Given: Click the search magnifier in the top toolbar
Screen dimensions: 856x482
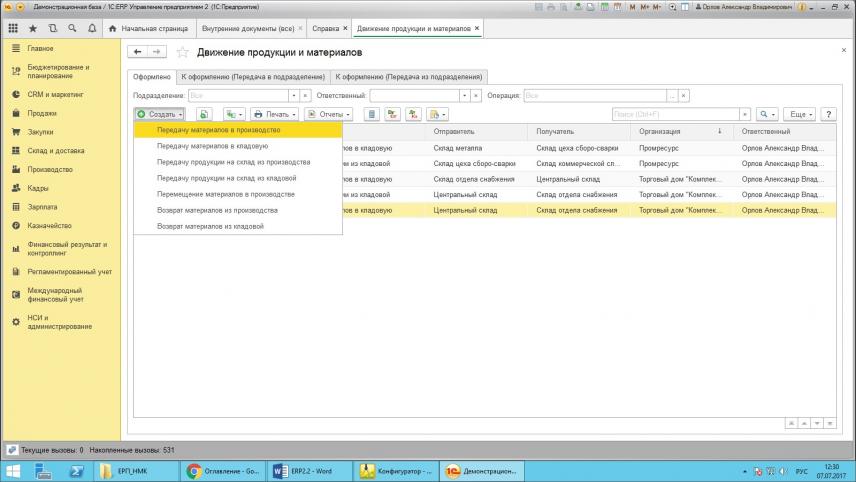Looking at the screenshot, I should [x=72, y=28].
